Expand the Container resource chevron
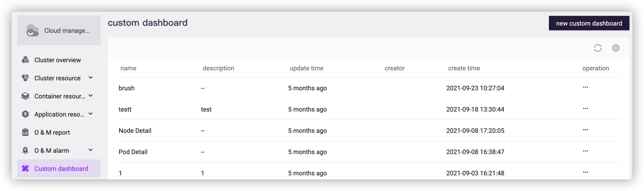 click(x=91, y=96)
